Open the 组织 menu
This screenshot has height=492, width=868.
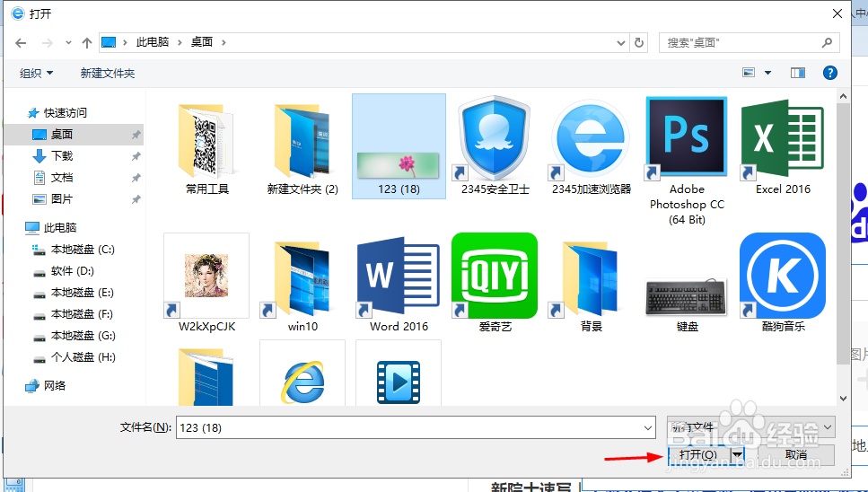(36, 73)
